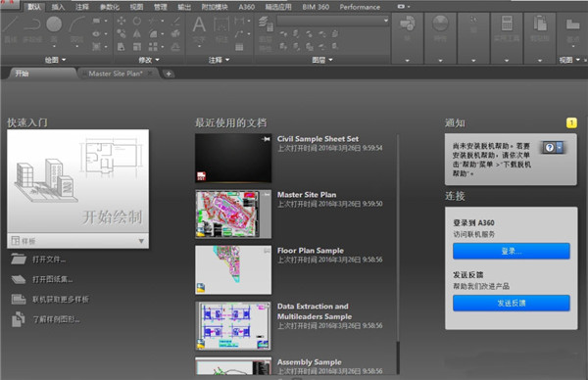The width and height of the screenshot is (588, 380).
Task: Click the blue 发送反馈 button
Action: tap(512, 304)
